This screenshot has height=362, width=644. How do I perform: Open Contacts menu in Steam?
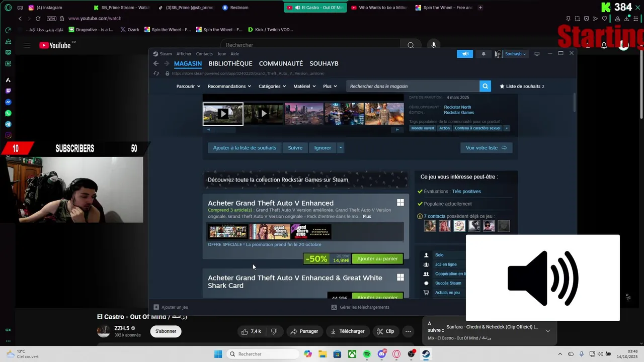tap(204, 54)
